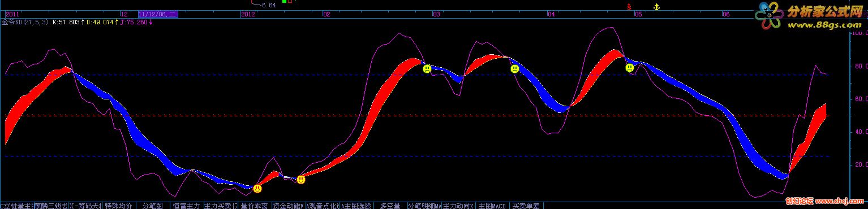Switch to the 恒富主力 tab

click(x=186, y=206)
